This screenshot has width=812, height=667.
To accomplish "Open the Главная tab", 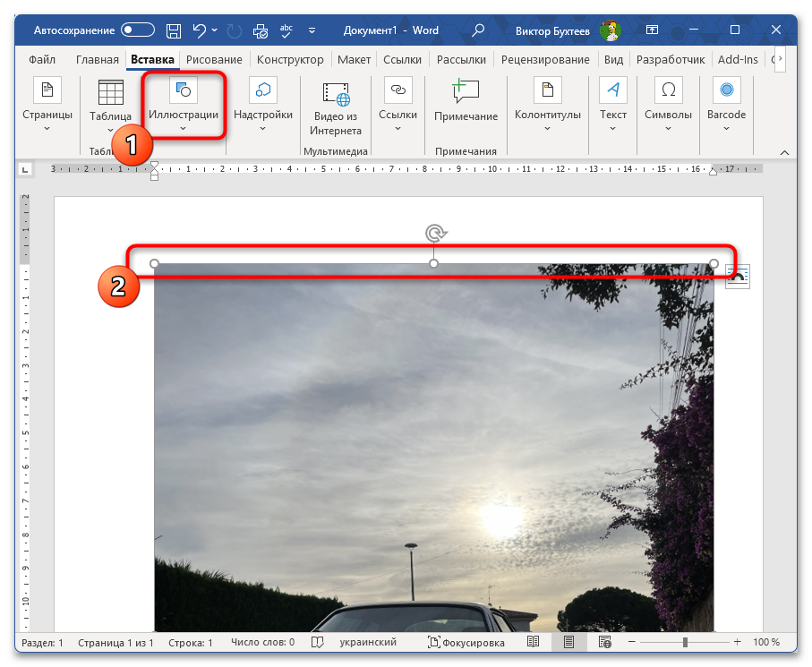I will pos(97,60).
